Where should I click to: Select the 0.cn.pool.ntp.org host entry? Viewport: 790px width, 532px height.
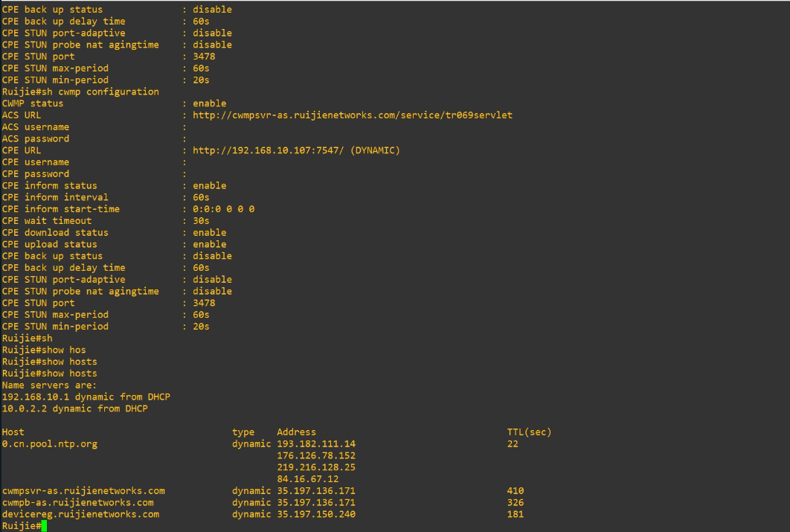[x=49, y=444]
